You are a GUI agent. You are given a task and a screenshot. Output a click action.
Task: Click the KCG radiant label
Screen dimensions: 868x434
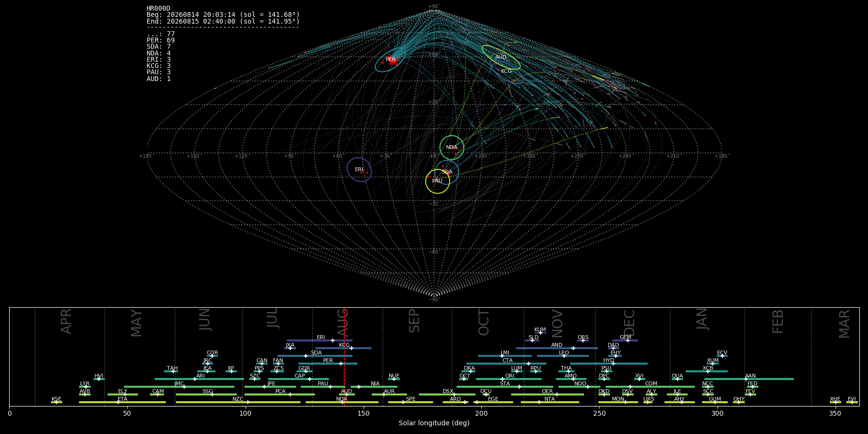click(506, 71)
